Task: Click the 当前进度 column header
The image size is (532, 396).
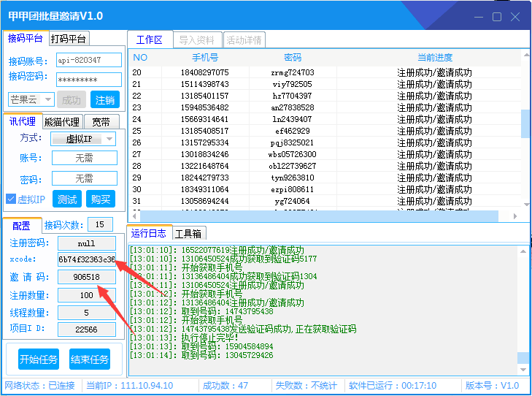Action: pyautogui.click(x=435, y=58)
